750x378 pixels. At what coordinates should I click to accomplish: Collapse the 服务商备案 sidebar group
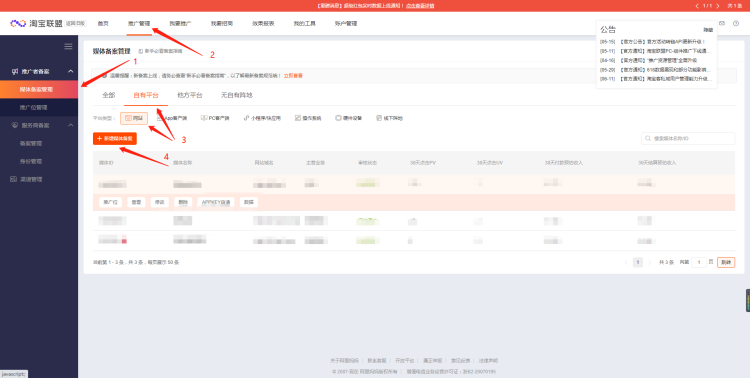point(71,125)
